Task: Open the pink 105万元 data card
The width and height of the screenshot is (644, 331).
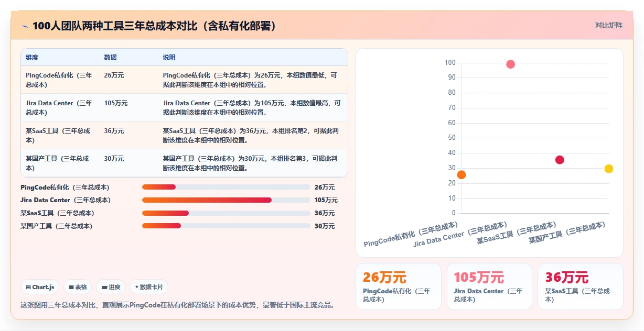Action: pyautogui.click(x=489, y=286)
